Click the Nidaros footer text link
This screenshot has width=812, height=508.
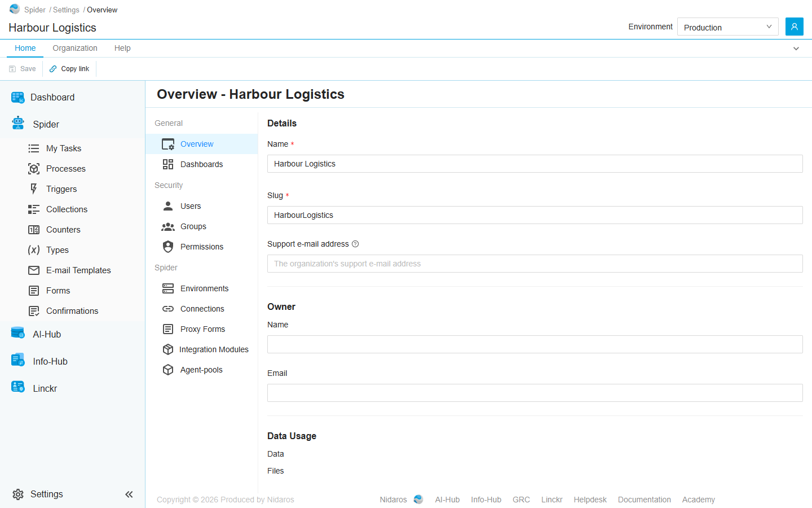coord(393,500)
